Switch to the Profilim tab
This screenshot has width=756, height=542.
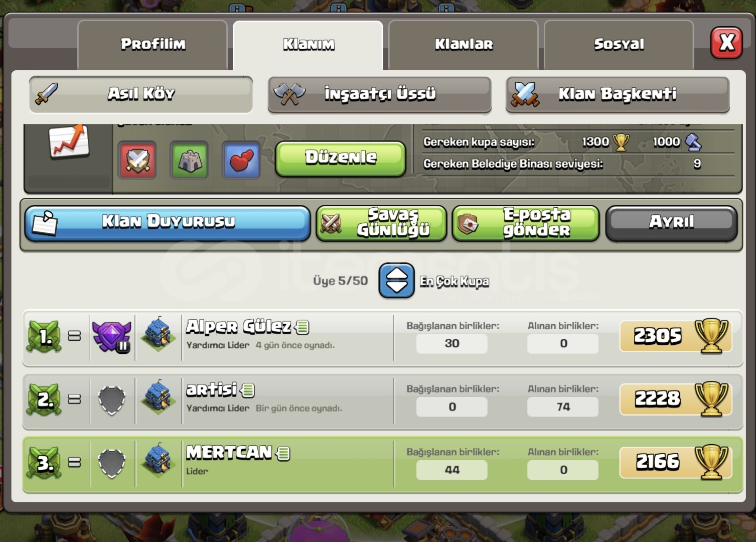point(153,45)
